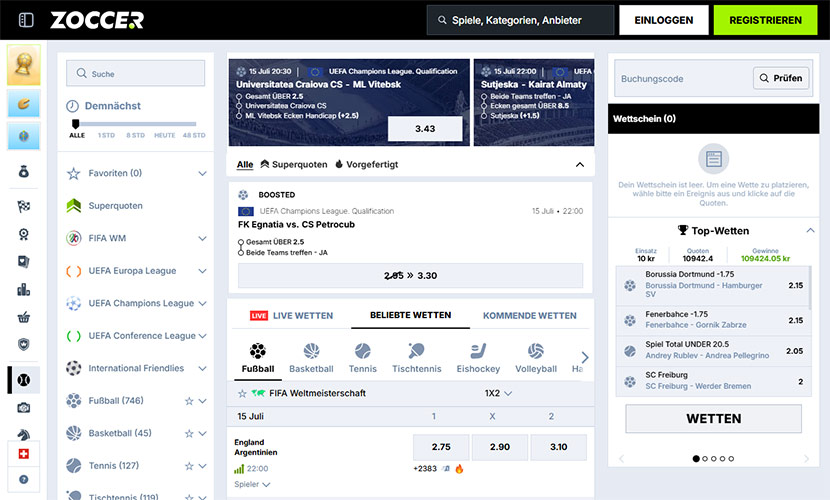Toggle the sidebar panel icon beside logo
Screen dimensions: 830x500
[26, 20]
